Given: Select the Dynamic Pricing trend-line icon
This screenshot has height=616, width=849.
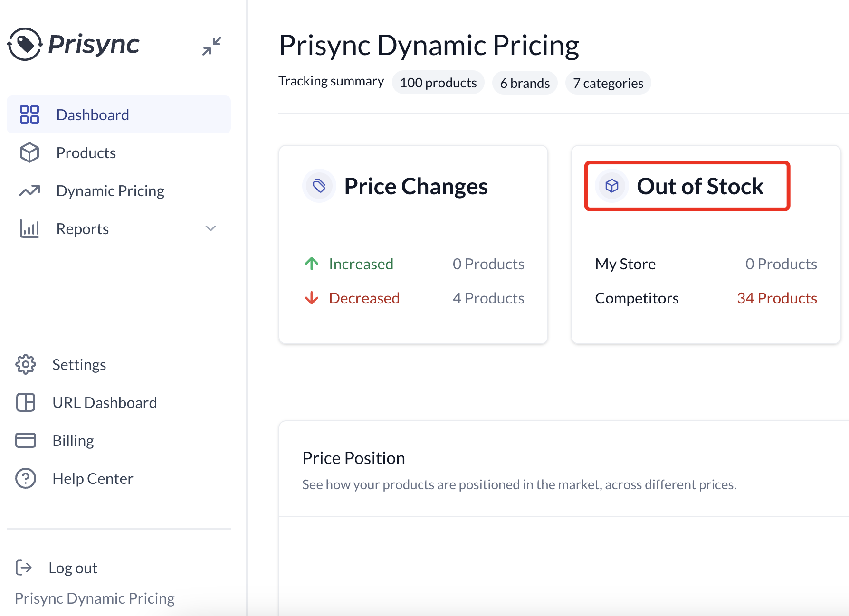Looking at the screenshot, I should [x=29, y=190].
